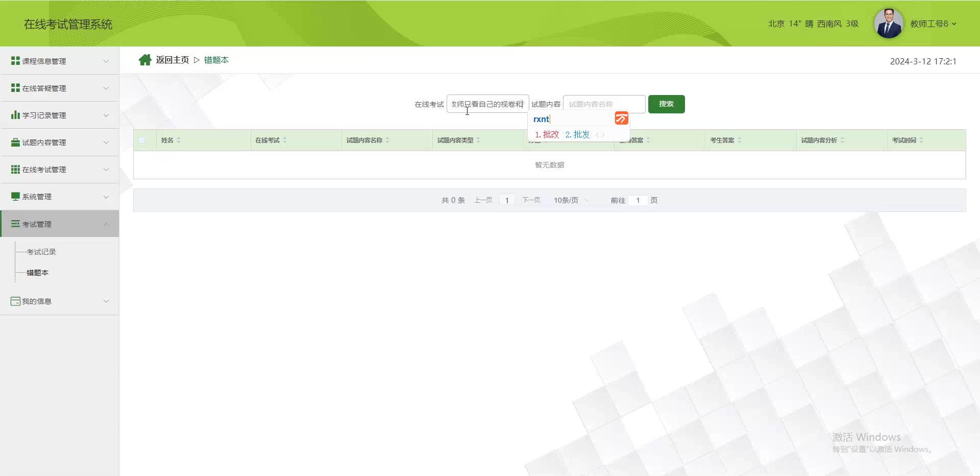Expand 在线考试管理 using its chevron
Viewport: 980px width, 476px height.
click(x=106, y=170)
